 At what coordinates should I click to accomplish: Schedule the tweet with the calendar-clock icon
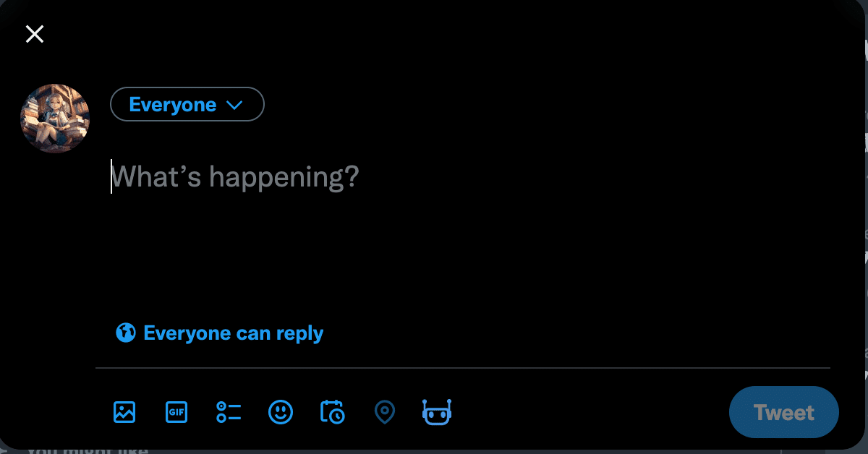(332, 412)
